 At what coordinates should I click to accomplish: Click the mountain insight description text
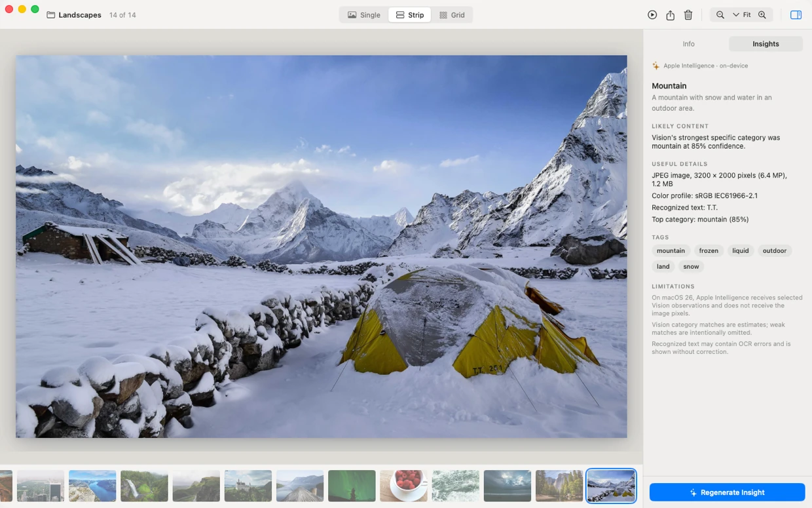point(712,103)
